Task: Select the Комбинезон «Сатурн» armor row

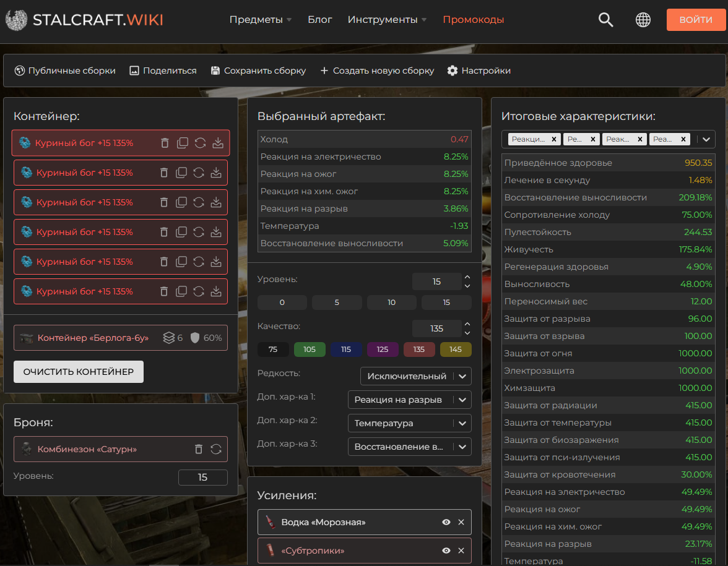Action: (121, 449)
